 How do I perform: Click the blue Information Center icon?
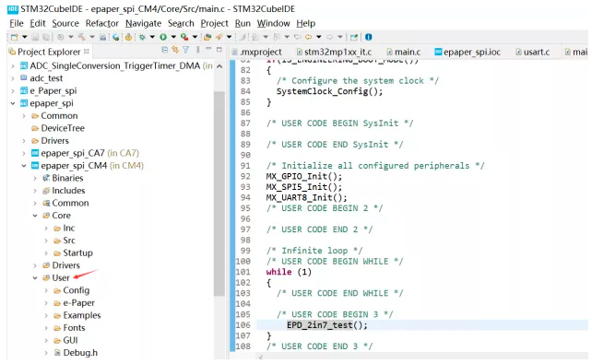[x=369, y=37]
